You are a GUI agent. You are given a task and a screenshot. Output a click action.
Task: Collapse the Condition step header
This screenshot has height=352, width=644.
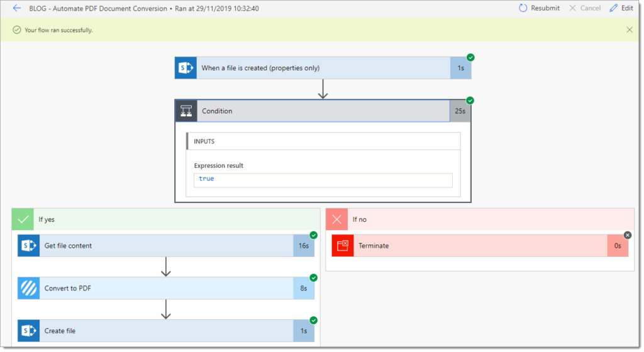323,111
